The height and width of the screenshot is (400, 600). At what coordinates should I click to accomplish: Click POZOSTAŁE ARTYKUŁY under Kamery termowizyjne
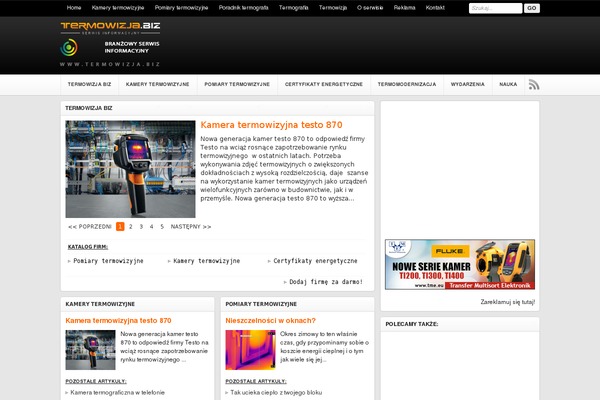[96, 381]
